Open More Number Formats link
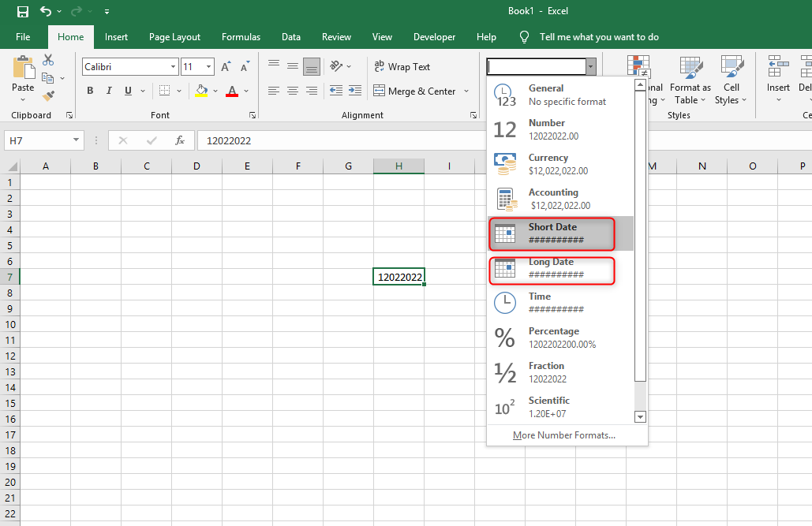812x526 pixels. (563, 435)
